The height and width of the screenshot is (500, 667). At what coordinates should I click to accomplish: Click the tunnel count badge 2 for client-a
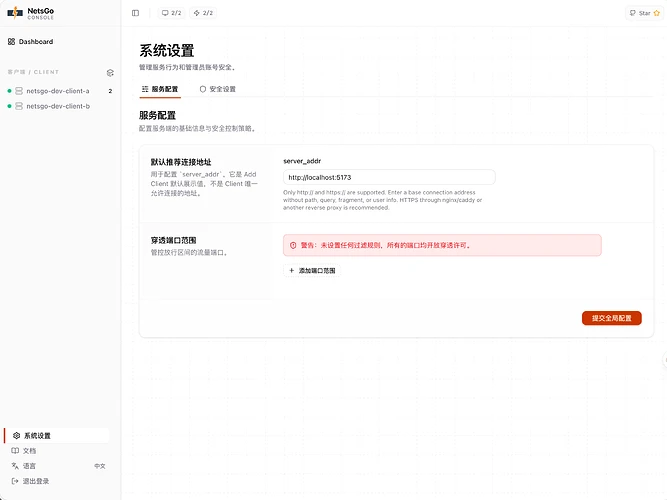pyautogui.click(x=110, y=91)
